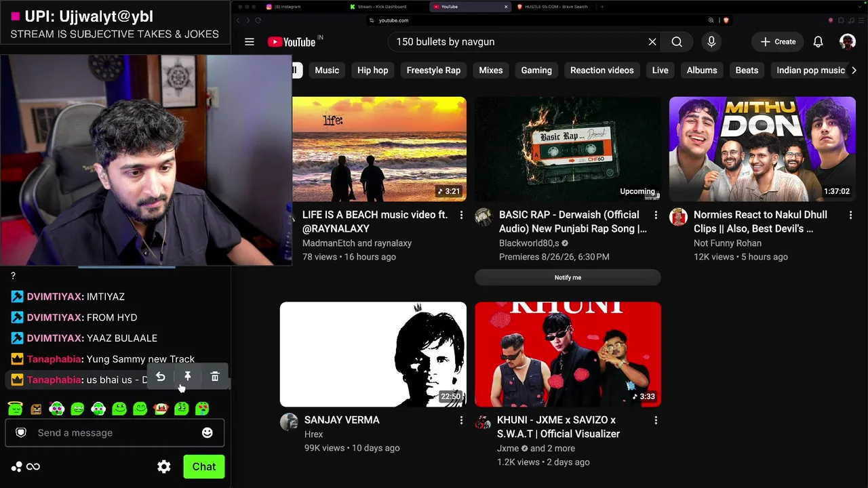This screenshot has width=868, height=488.
Task: Show more filter chips with the right chevron
Action: point(854,70)
